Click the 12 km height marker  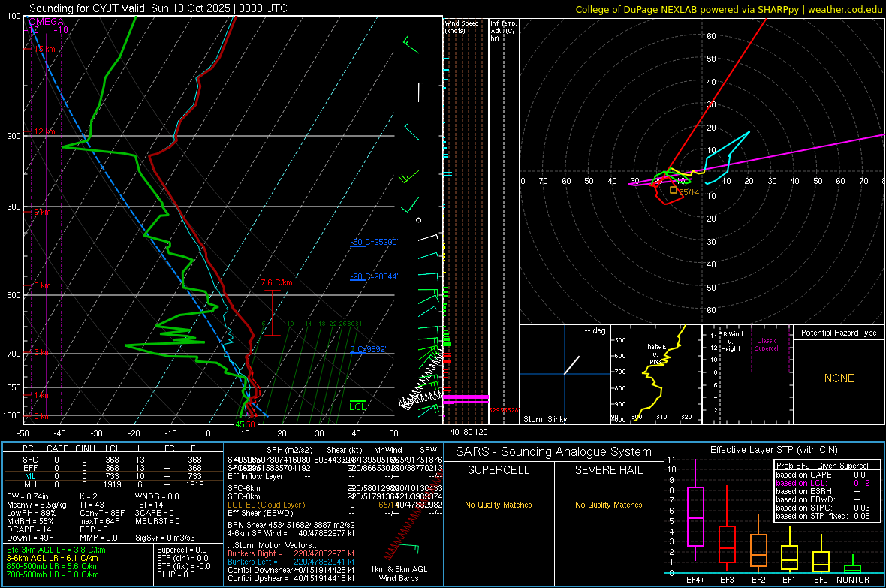click(44, 131)
